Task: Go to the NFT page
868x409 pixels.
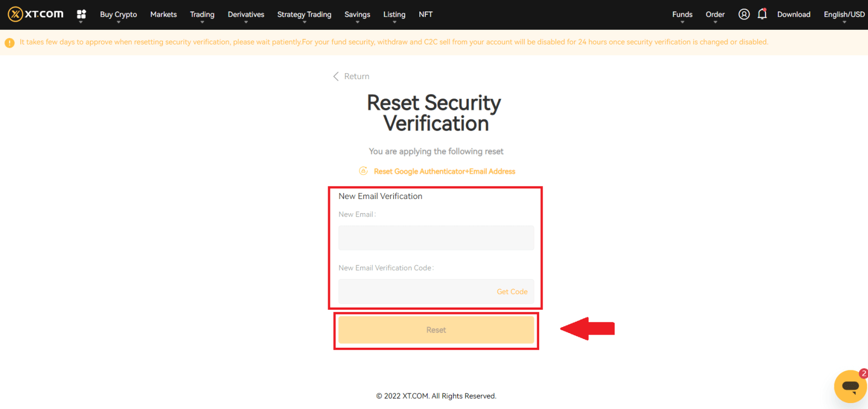Action: 425,15
